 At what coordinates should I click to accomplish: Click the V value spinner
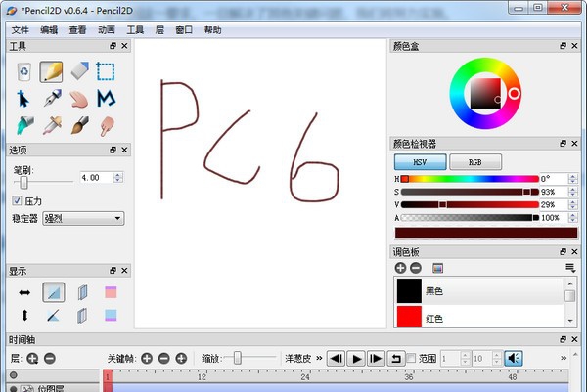click(572, 204)
